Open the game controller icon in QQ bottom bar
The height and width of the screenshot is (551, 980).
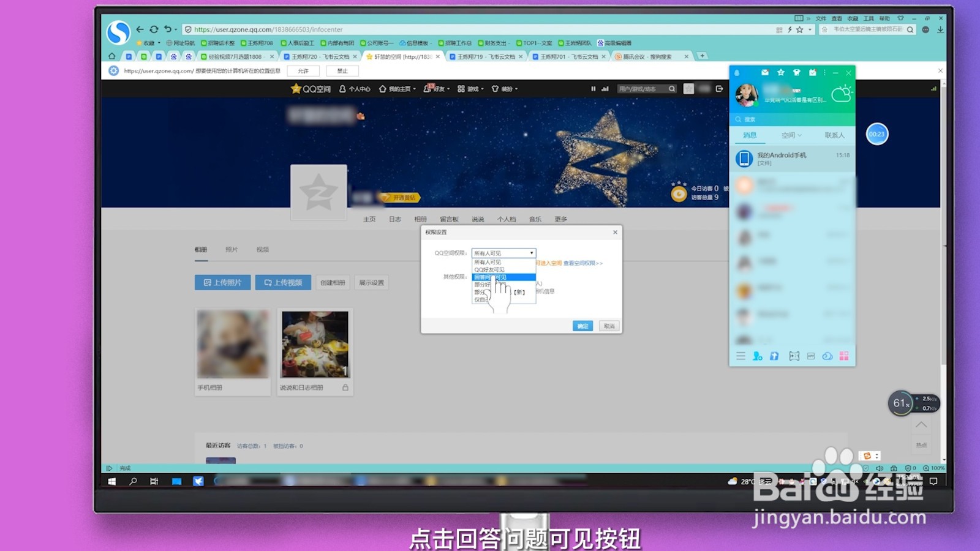coord(794,356)
